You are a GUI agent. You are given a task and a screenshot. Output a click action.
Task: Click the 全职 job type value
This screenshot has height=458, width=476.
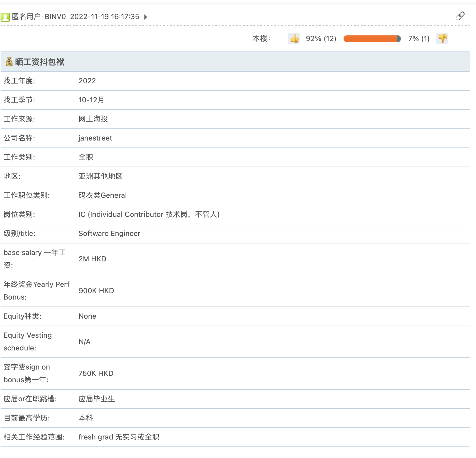click(x=86, y=157)
